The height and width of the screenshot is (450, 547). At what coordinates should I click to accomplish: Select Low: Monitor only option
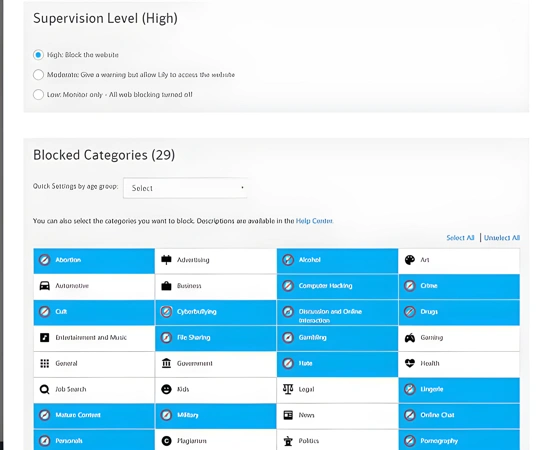[x=38, y=95]
